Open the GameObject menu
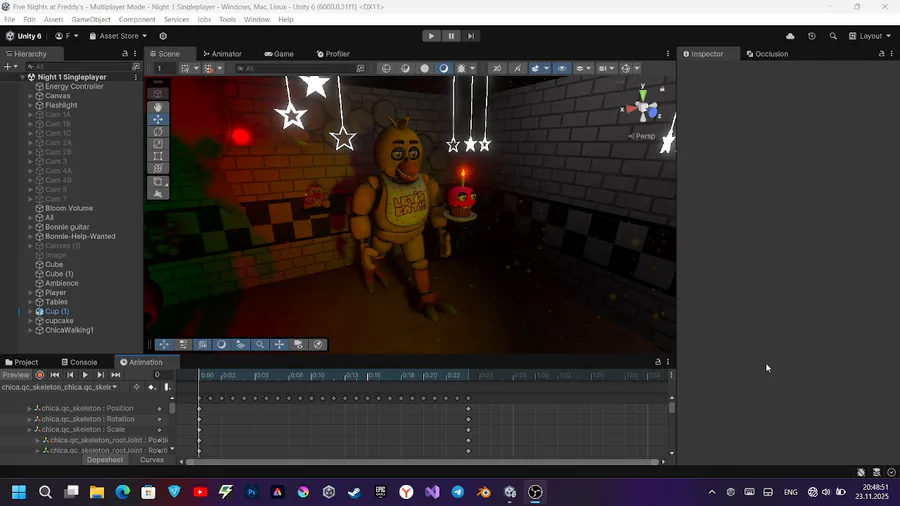The height and width of the screenshot is (506, 900). (91, 20)
